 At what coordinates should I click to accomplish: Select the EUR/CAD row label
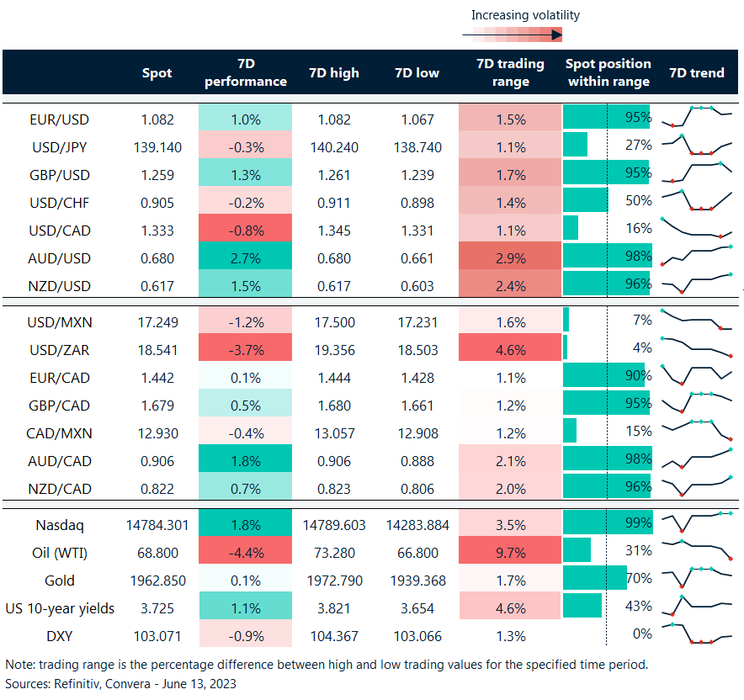pos(59,378)
